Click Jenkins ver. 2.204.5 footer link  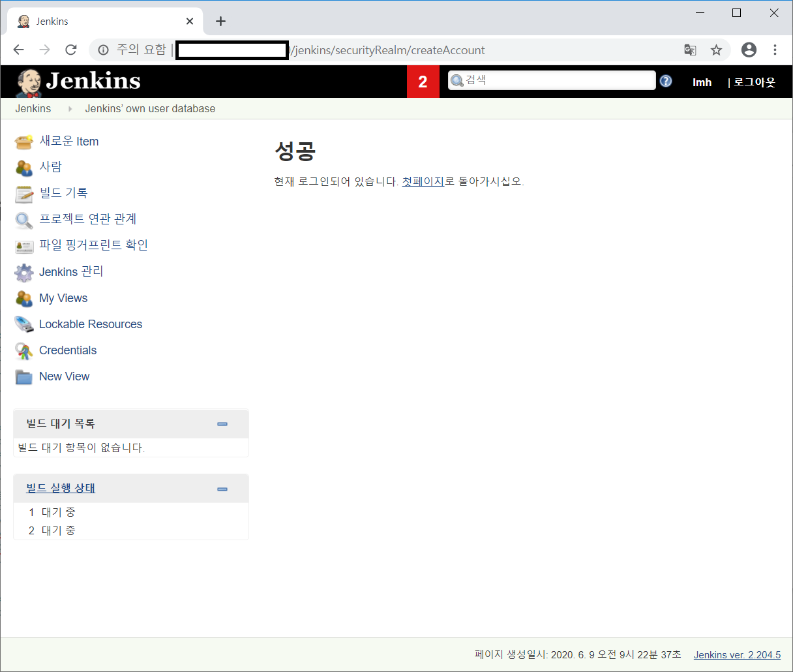[737, 655]
